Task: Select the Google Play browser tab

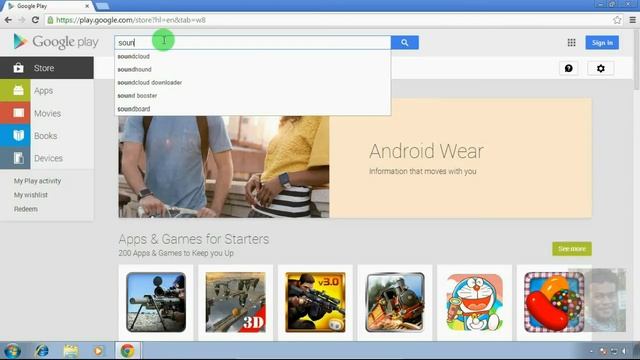Action: coord(48,6)
